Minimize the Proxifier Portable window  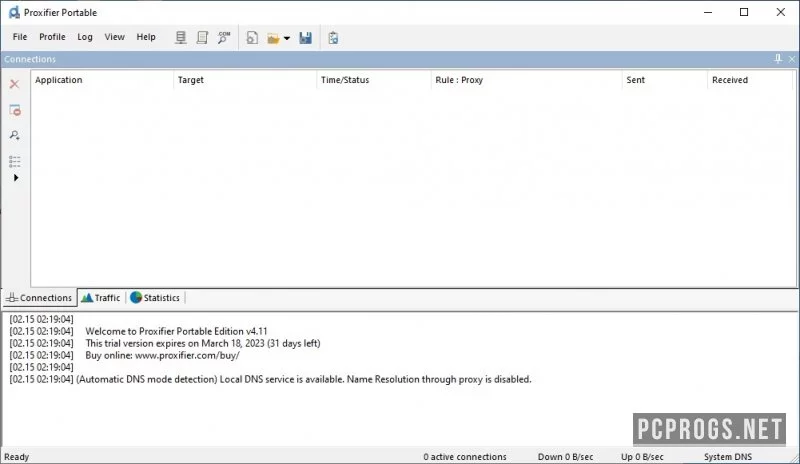[x=708, y=12]
